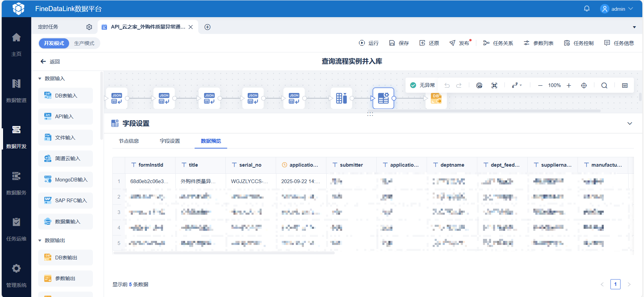This screenshot has height=297, width=644.
Task: Open 任务控制
Action: point(579,43)
